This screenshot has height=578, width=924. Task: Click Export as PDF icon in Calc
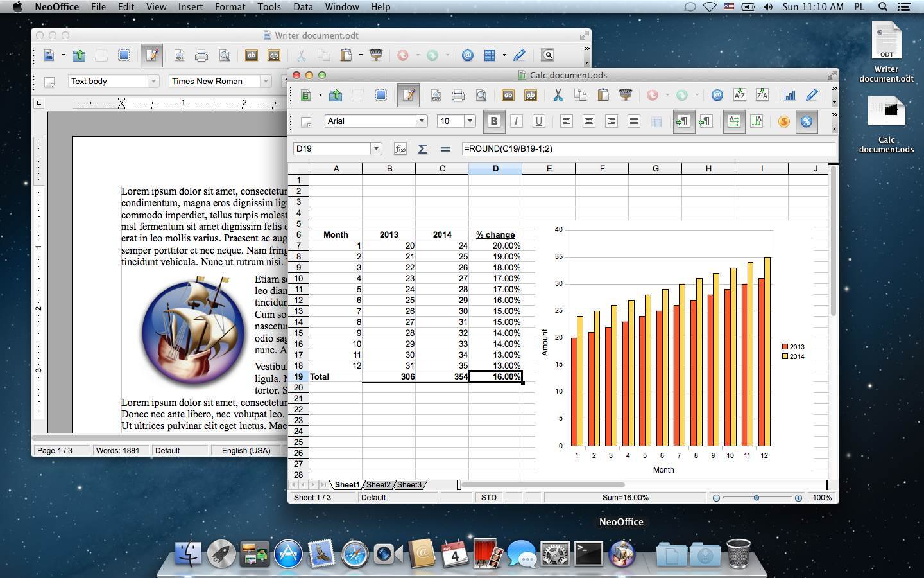point(436,96)
